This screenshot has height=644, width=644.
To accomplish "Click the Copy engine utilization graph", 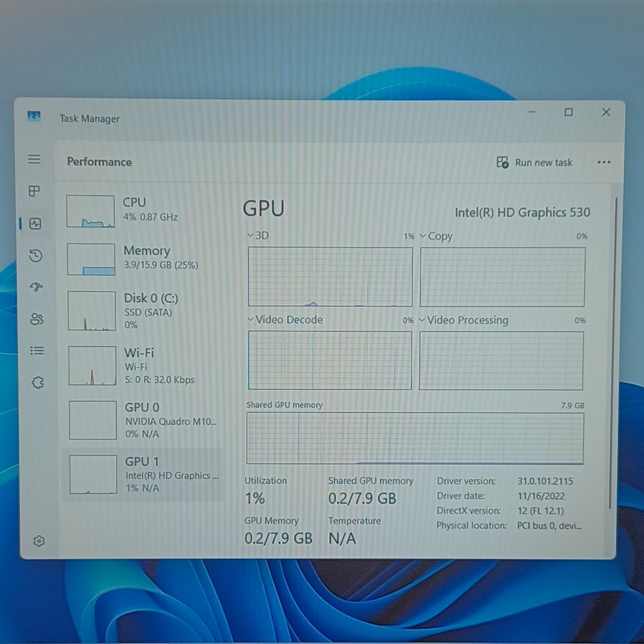I will coord(502,277).
